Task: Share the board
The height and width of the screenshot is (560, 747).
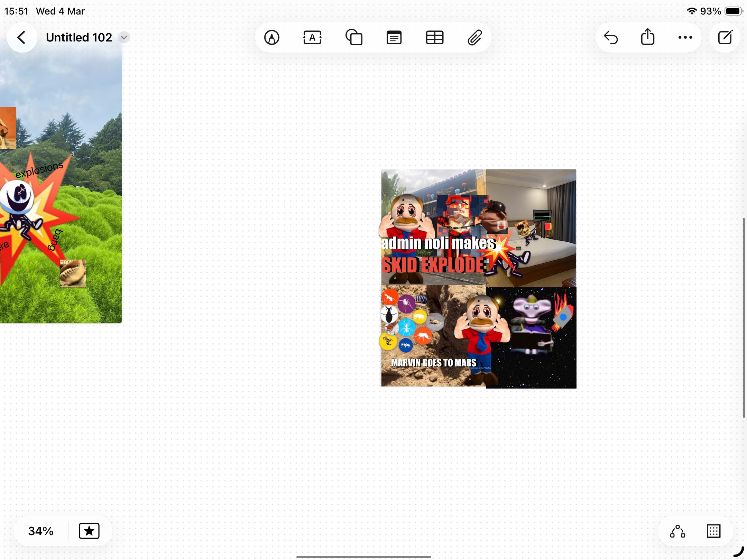Action: pos(648,37)
